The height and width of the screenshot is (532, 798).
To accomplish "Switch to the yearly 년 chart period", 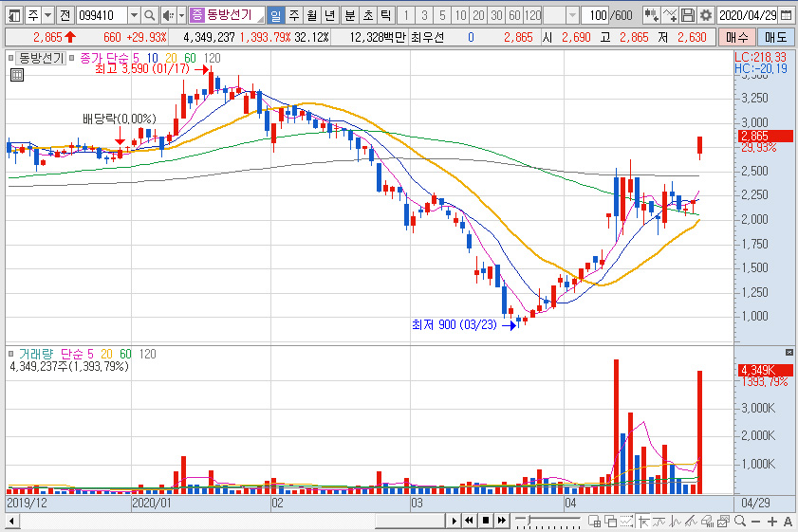I will pos(330,15).
